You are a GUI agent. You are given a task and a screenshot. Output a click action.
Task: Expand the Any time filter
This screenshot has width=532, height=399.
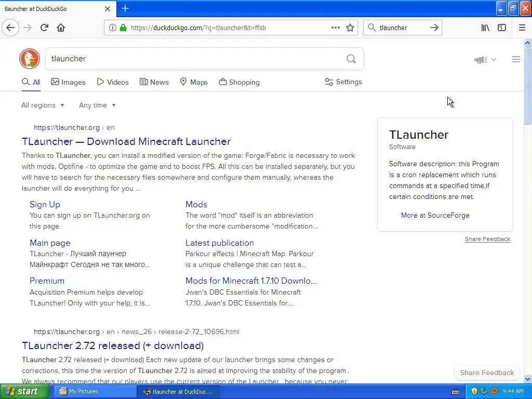97,105
